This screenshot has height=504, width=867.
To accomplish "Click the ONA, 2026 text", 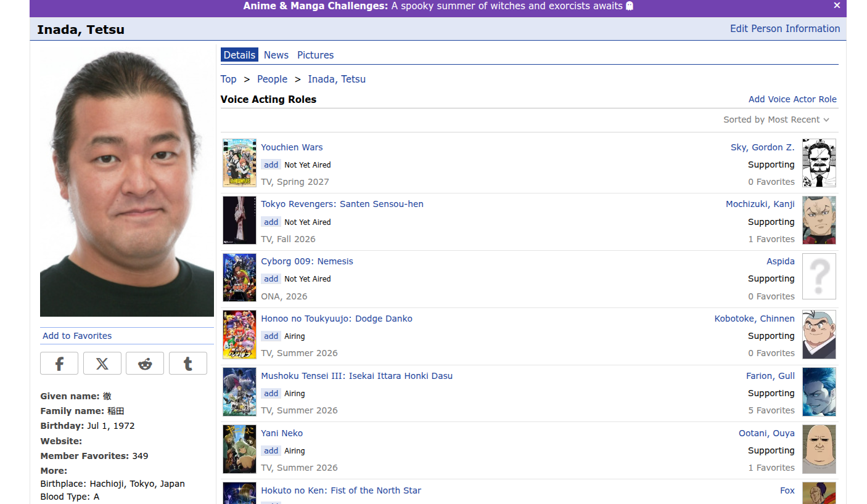I will (x=284, y=296).
